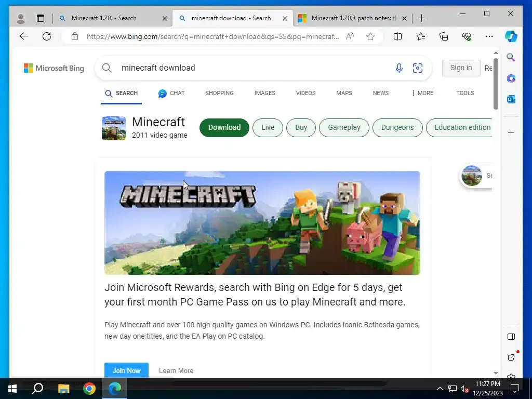Open the Windows notification center
Screen dimensions: 532x399
tap(515, 389)
